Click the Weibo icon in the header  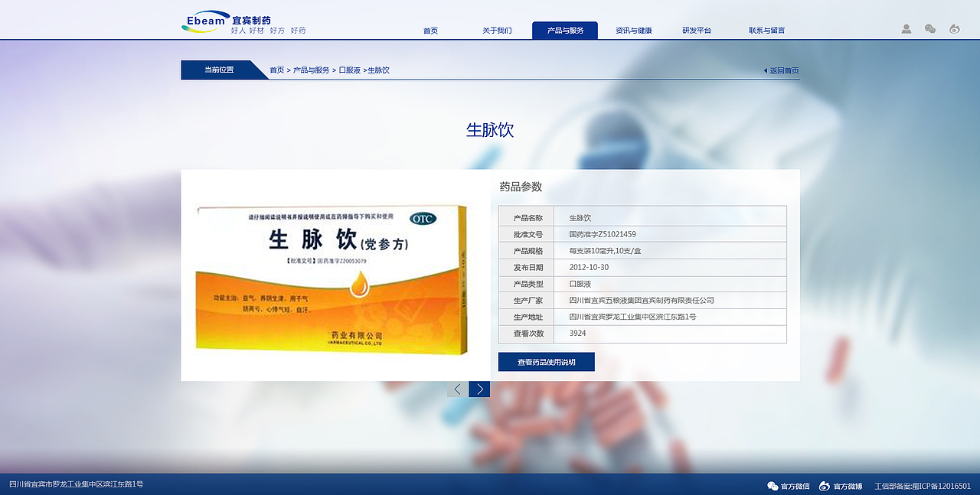point(954,29)
